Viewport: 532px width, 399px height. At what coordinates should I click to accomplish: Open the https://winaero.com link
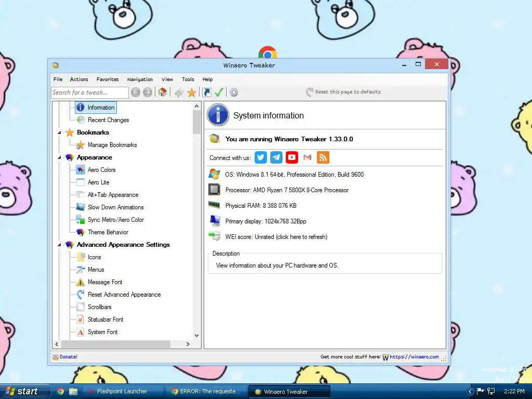(x=414, y=356)
